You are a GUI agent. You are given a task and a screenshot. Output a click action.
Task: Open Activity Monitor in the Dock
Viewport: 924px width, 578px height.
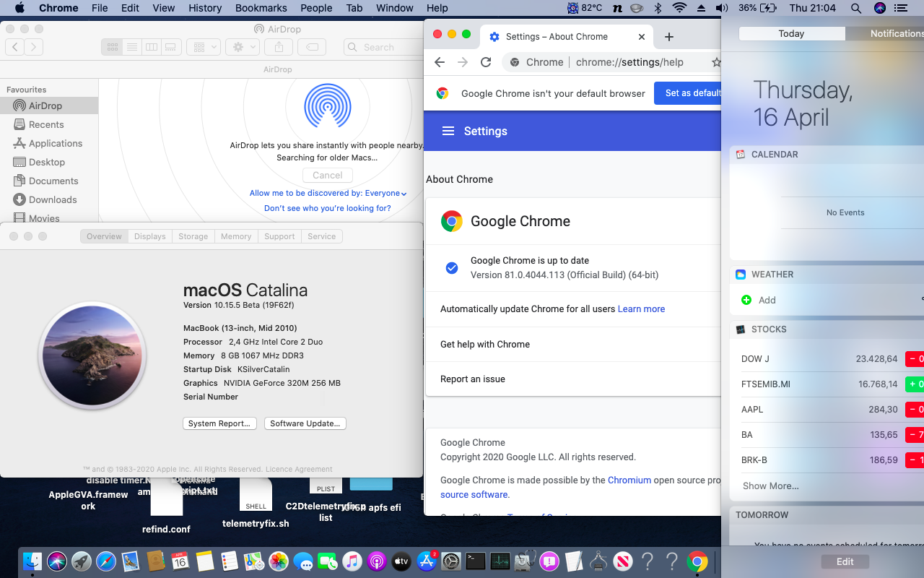click(x=500, y=561)
